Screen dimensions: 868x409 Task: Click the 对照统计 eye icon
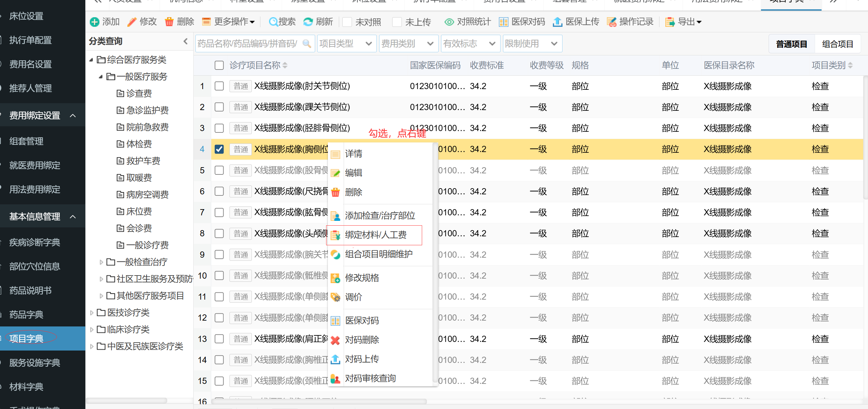click(x=449, y=22)
